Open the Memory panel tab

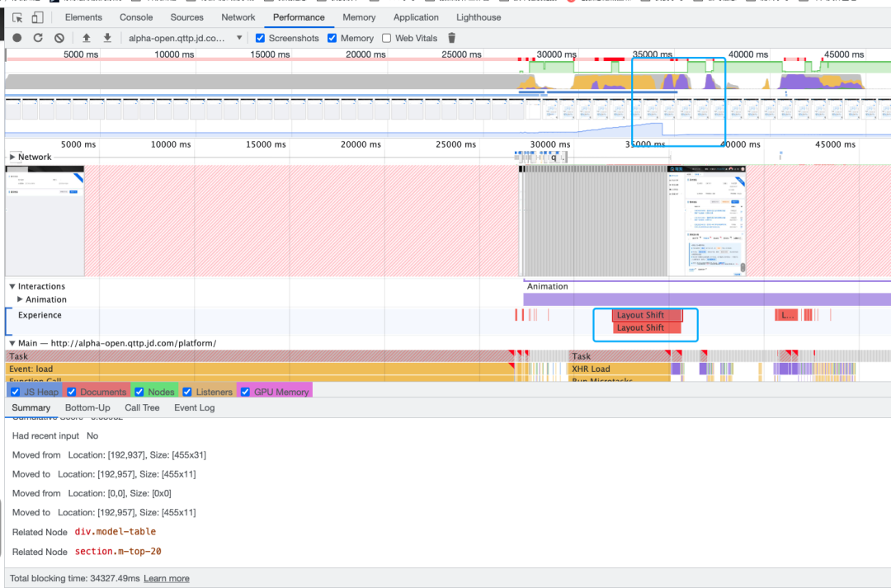[x=359, y=17]
